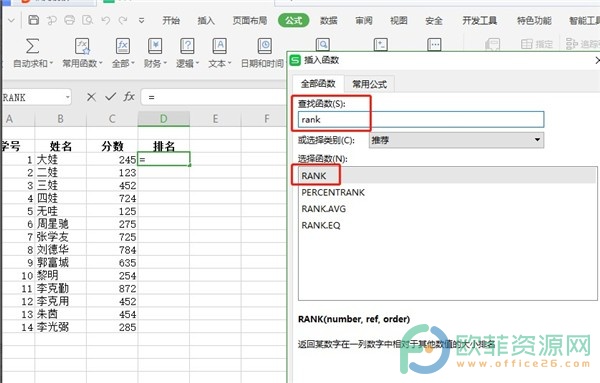Screen dimensions: 600x383
Task: Click the cell with name 张学友
Action: [x=60, y=237]
